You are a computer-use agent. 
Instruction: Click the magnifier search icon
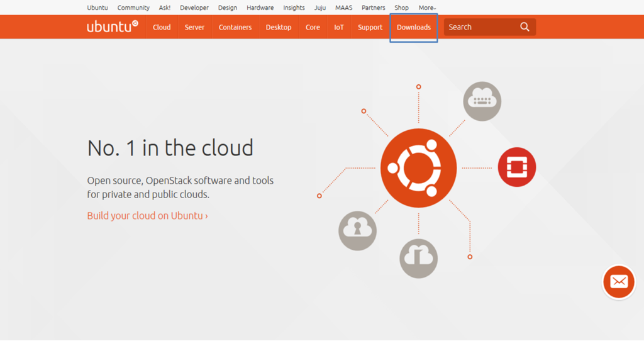click(x=525, y=27)
